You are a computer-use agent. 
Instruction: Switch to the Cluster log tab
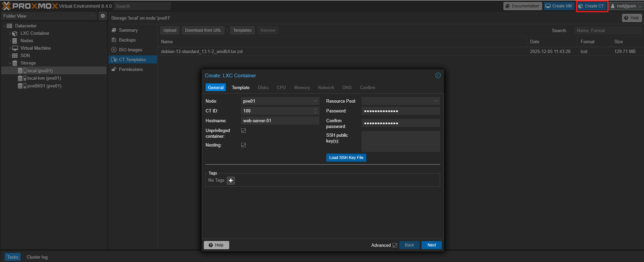point(37,257)
